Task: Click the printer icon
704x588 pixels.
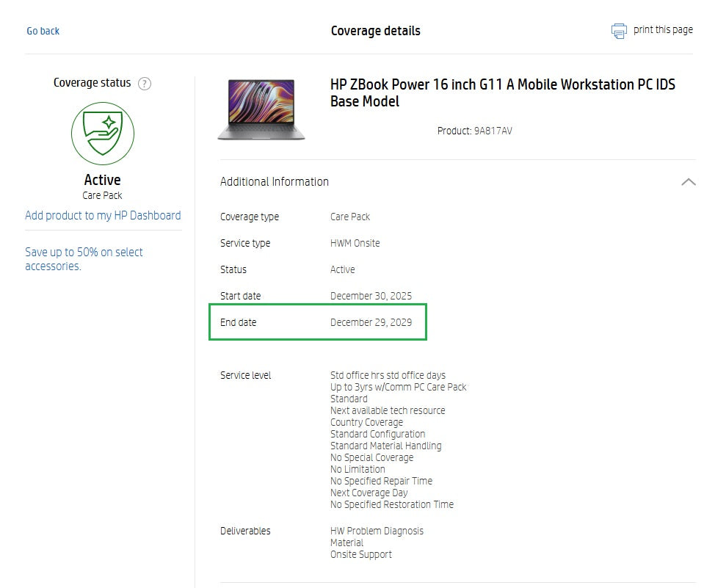Action: [619, 31]
